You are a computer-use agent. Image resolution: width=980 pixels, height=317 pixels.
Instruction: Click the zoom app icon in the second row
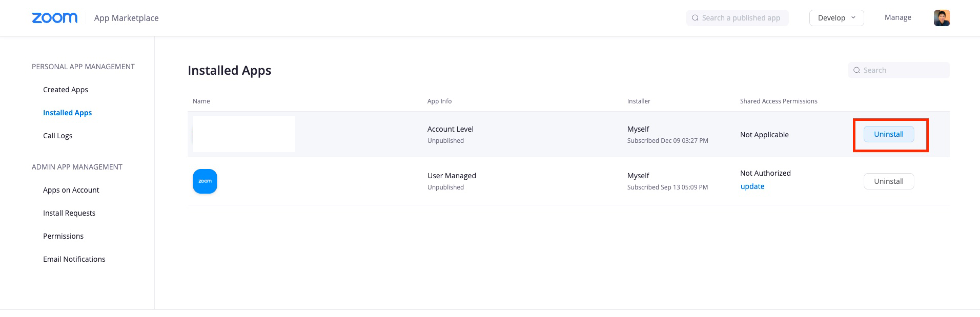click(205, 181)
